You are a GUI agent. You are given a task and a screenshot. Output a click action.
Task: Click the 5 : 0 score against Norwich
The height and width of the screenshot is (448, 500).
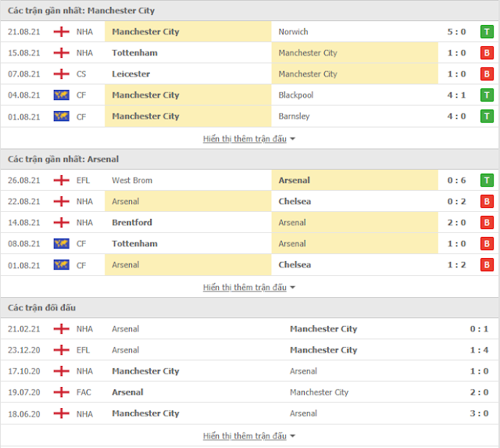[456, 31]
